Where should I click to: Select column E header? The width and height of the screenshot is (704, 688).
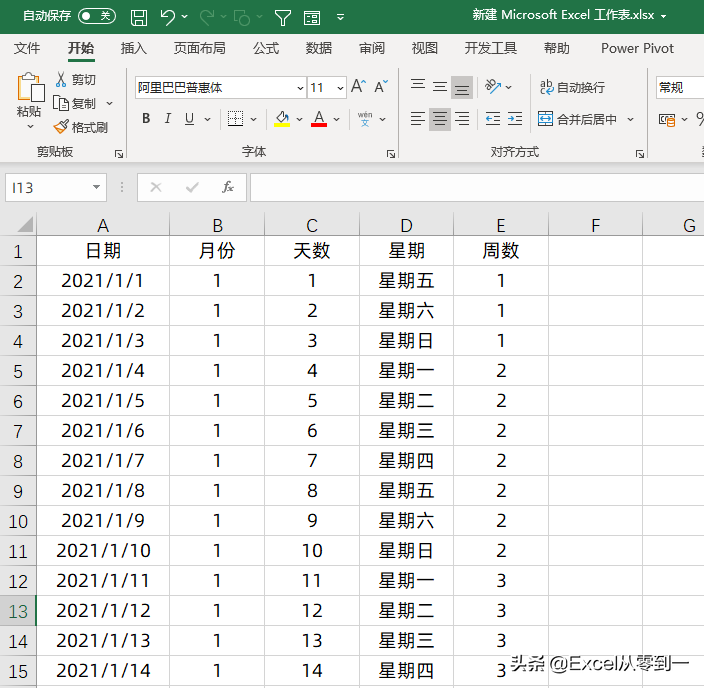pyautogui.click(x=501, y=225)
